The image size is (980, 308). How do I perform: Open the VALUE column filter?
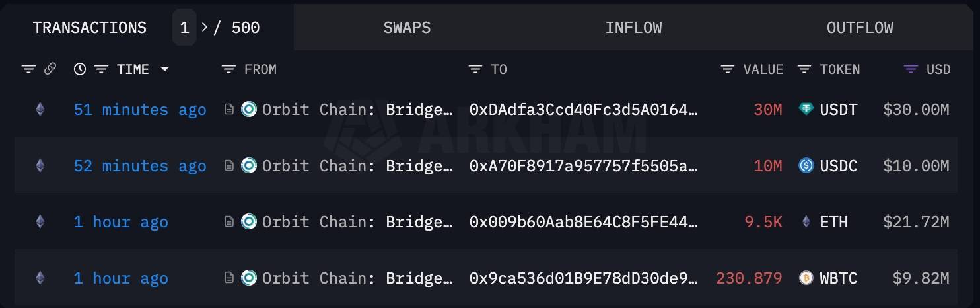[x=728, y=69]
